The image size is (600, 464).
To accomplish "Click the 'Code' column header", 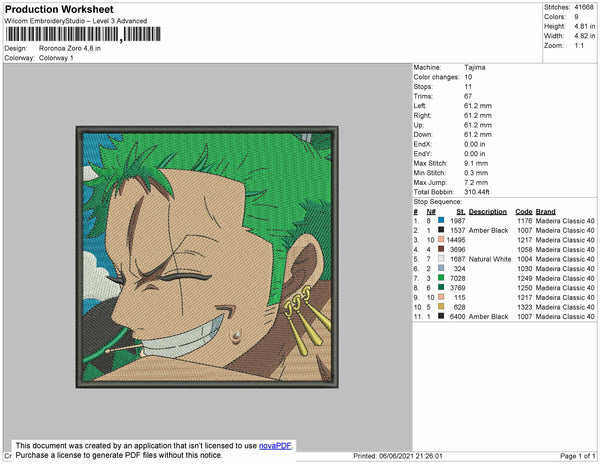I will click(x=524, y=212).
